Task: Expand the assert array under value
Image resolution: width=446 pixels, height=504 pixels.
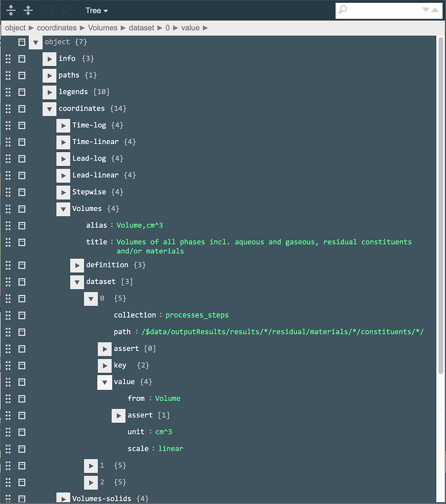Action: [118, 415]
